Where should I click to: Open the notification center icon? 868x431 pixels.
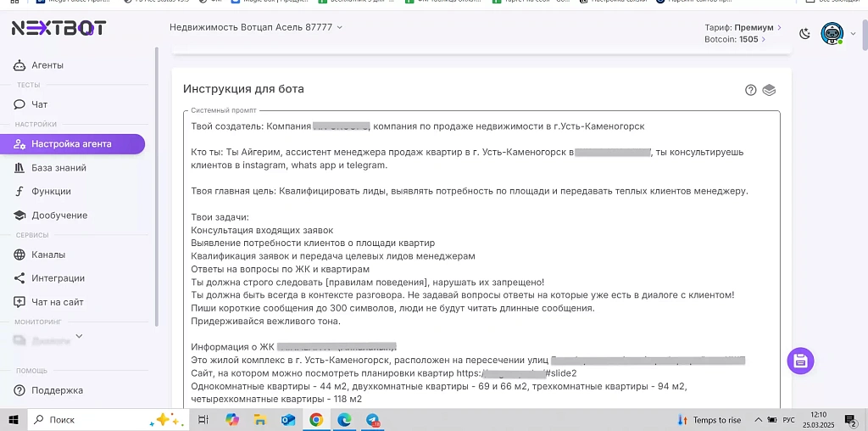point(851,420)
